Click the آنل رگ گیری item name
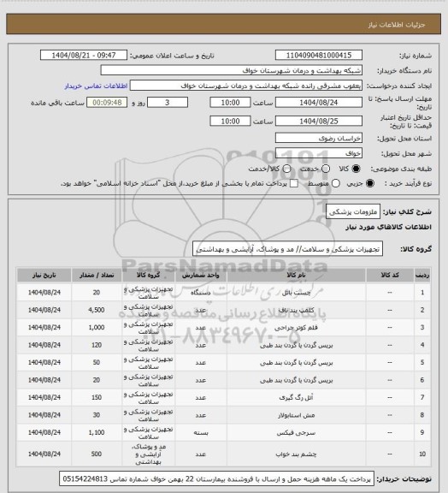 [296, 398]
